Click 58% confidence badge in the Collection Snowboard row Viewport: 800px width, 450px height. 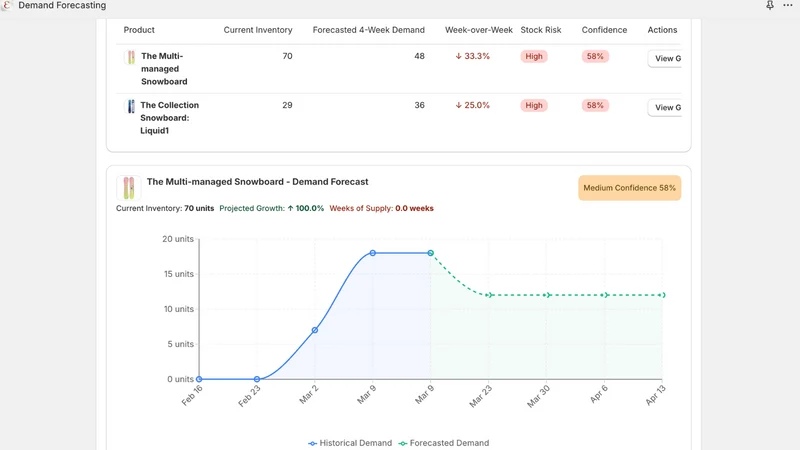[x=595, y=106]
